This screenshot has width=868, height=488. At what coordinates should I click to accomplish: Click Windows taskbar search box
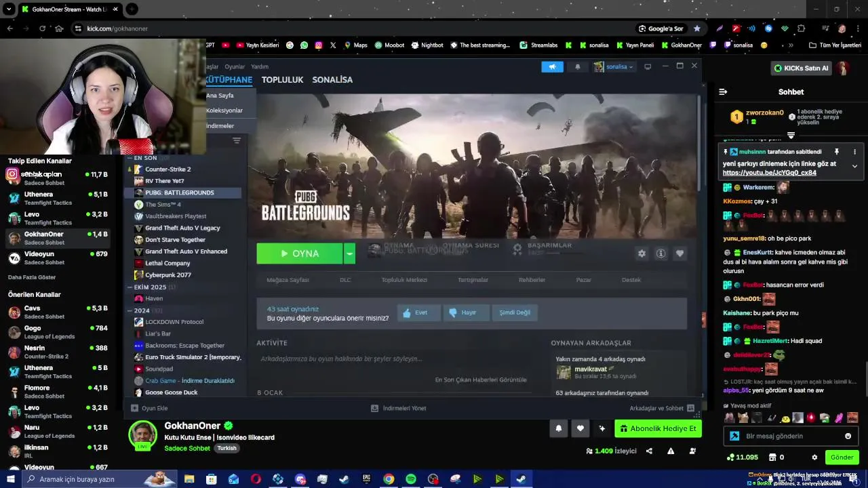pyautogui.click(x=100, y=479)
